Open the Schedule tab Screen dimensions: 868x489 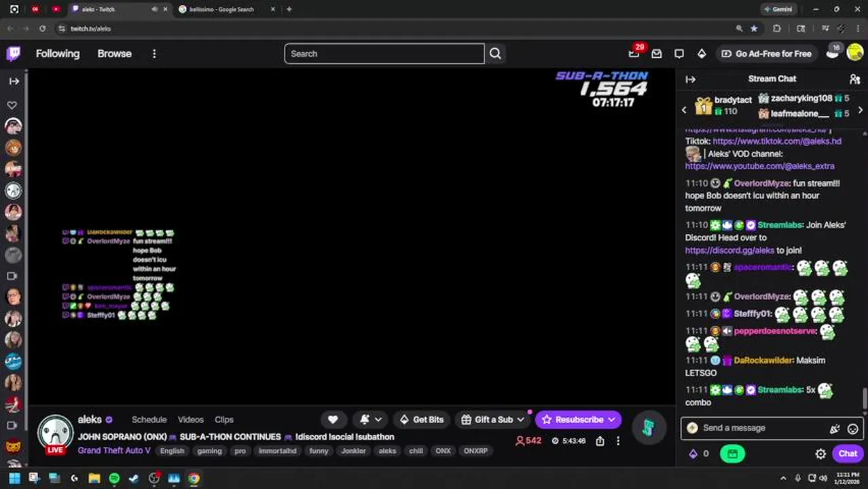click(x=149, y=420)
